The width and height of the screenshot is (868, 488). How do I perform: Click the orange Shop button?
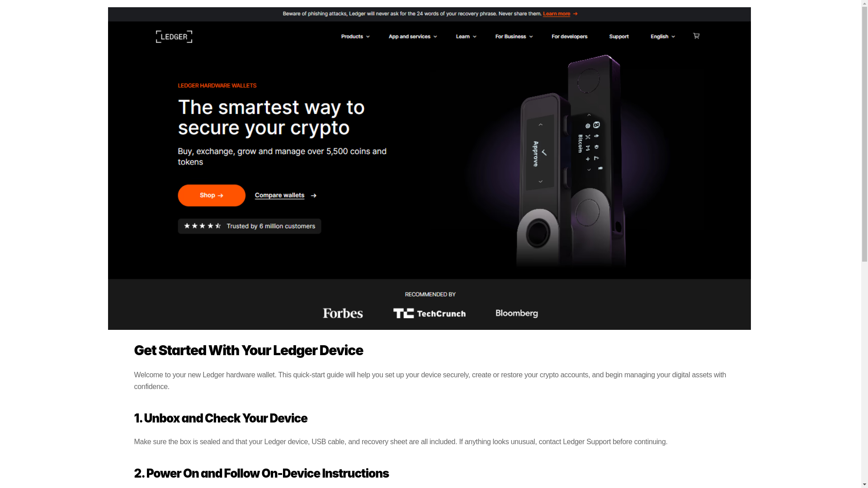pyautogui.click(x=212, y=195)
